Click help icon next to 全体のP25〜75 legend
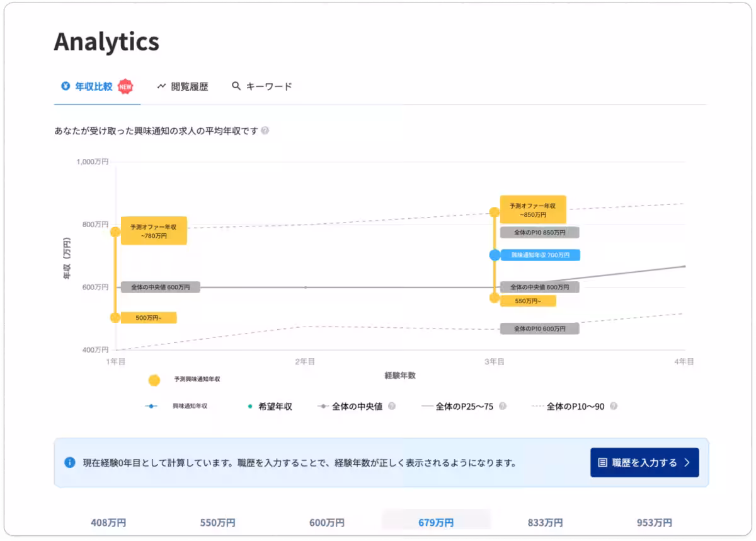 pyautogui.click(x=503, y=407)
